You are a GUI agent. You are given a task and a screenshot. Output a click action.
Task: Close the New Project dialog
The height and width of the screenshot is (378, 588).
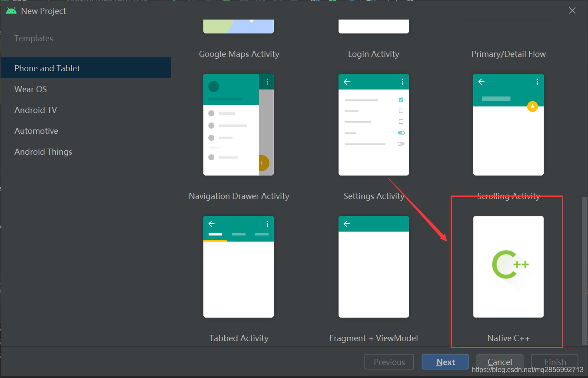(572, 11)
